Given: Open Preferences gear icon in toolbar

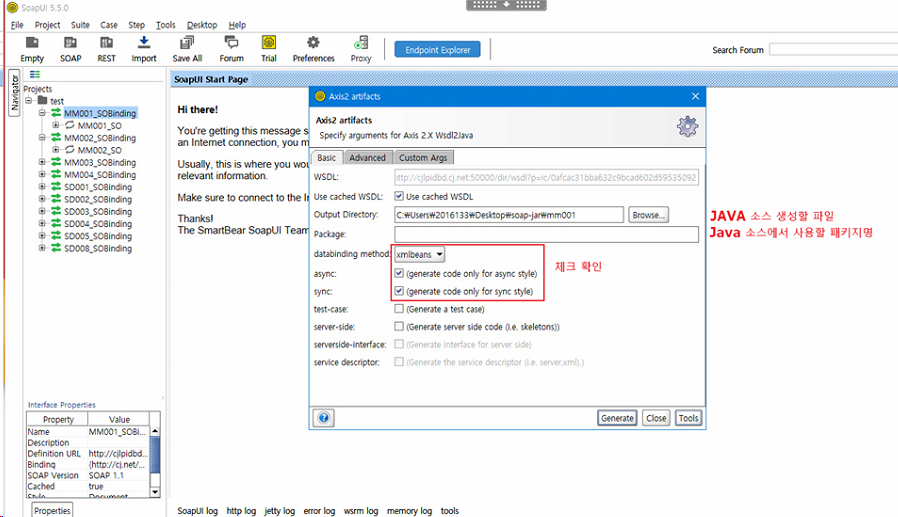Looking at the screenshot, I should (x=313, y=43).
